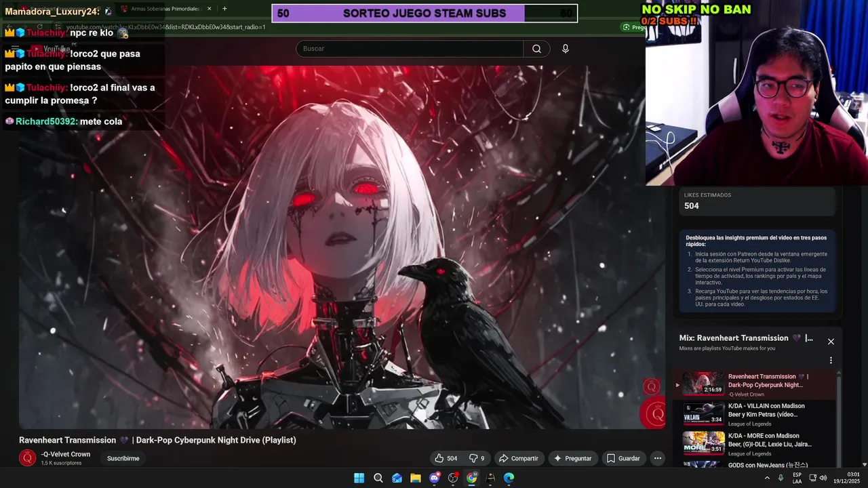868x488 pixels.
Task: Open the dark game app taskbar icon
Action: 490,478
